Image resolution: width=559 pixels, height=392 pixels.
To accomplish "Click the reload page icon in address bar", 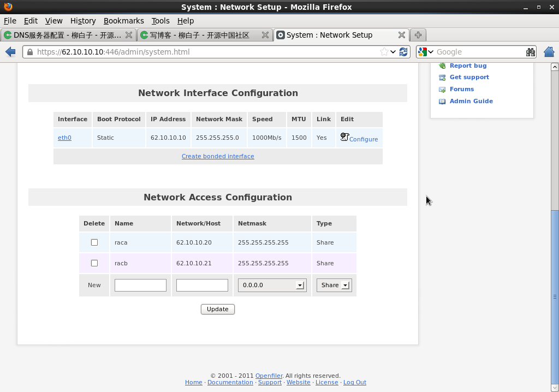I will [403, 52].
